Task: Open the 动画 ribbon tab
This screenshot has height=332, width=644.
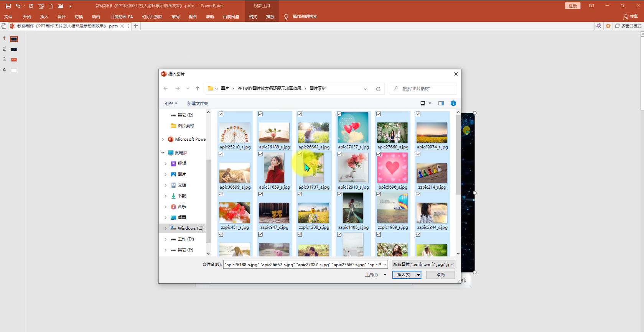Action: click(96, 17)
